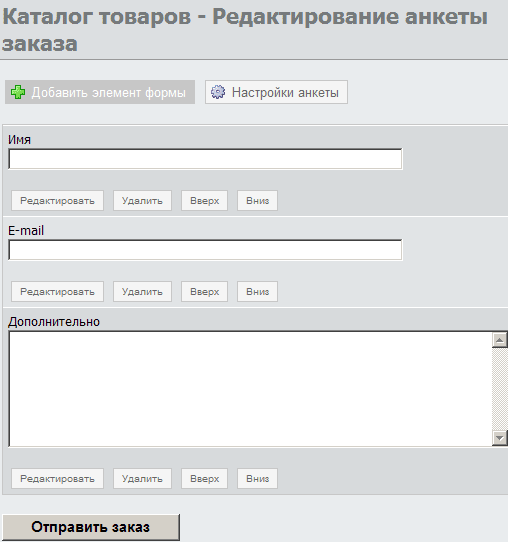Click the textarea scrollbar down arrow
Image resolution: width=508 pixels, height=542 pixels.
[x=499, y=438]
